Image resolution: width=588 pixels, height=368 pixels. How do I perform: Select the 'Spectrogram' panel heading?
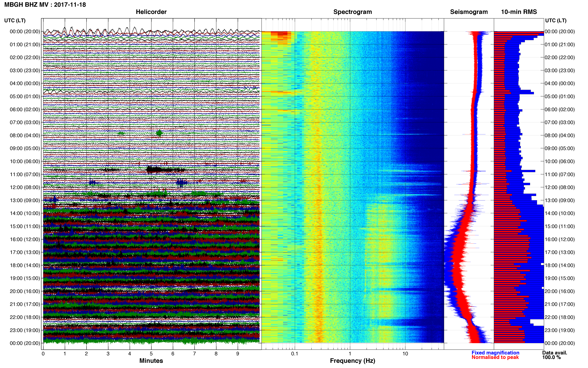pyautogui.click(x=352, y=12)
